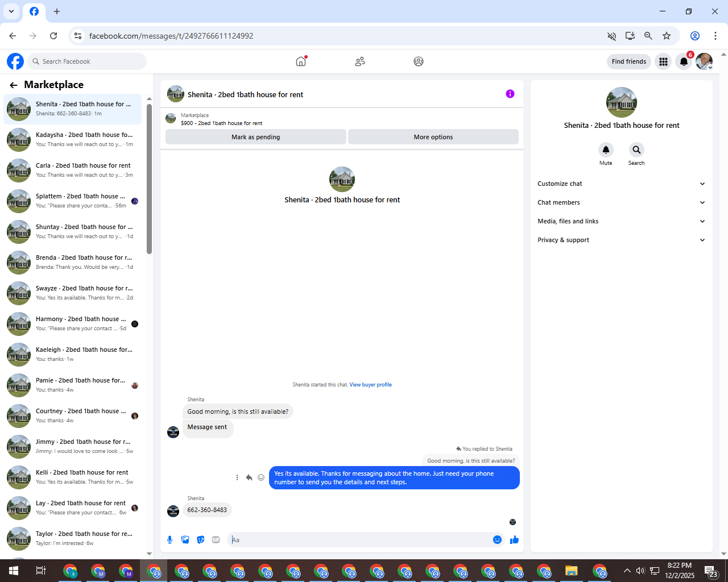The image size is (728, 582).
Task: Open the tab search dropdown in Chrome
Action: 11,11
